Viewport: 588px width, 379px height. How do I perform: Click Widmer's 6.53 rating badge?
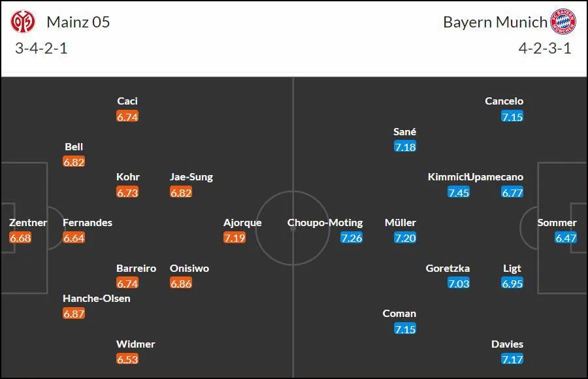coord(127,359)
